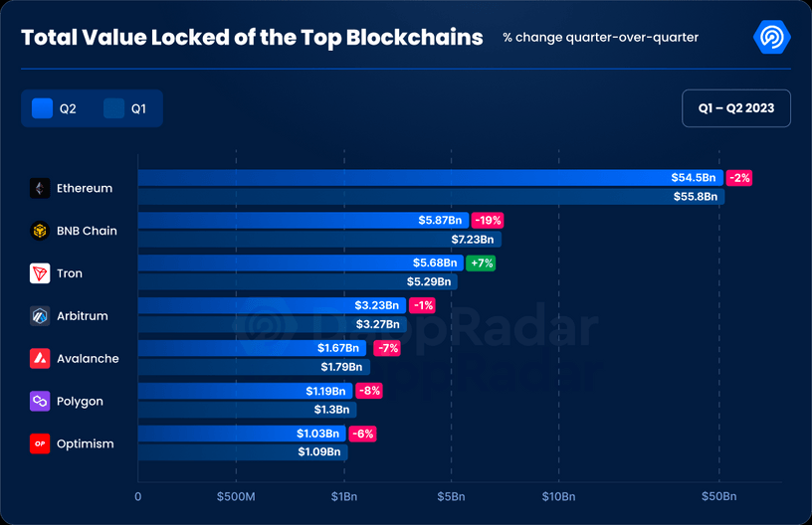Image resolution: width=812 pixels, height=525 pixels.
Task: Open the Q1 – Q2 2023 period selector
Action: 736,108
